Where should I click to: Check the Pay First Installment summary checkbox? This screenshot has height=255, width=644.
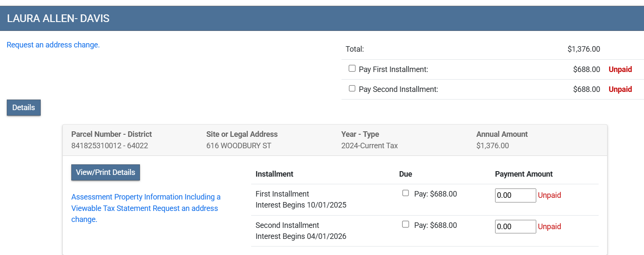[352, 69]
